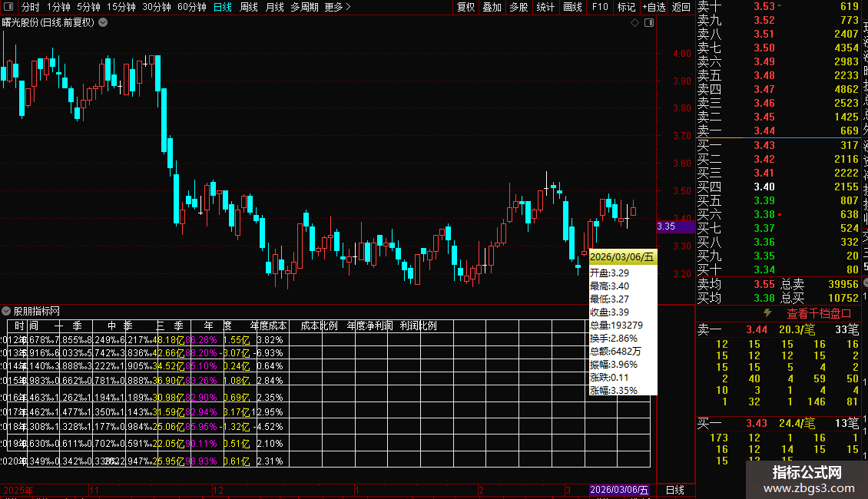Image resolution: width=868 pixels, height=499 pixels.
Task: Click the 买一 price 3.43 row
Action: (778, 146)
